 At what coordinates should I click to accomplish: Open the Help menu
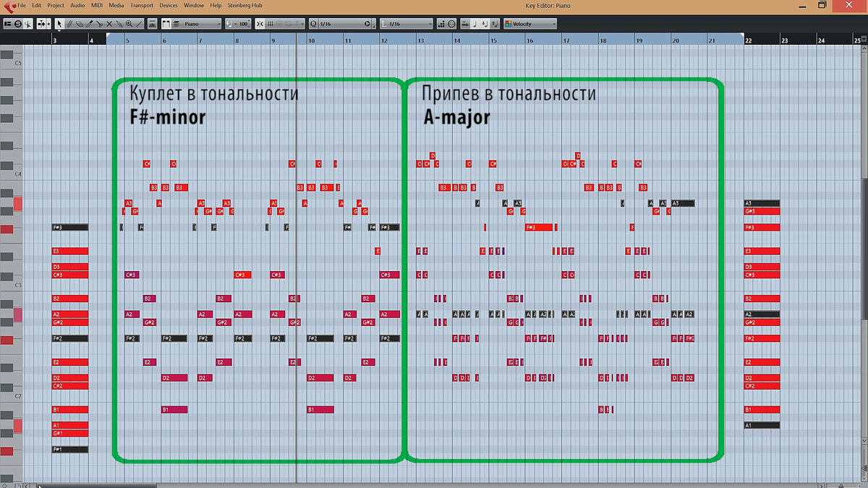click(x=216, y=5)
